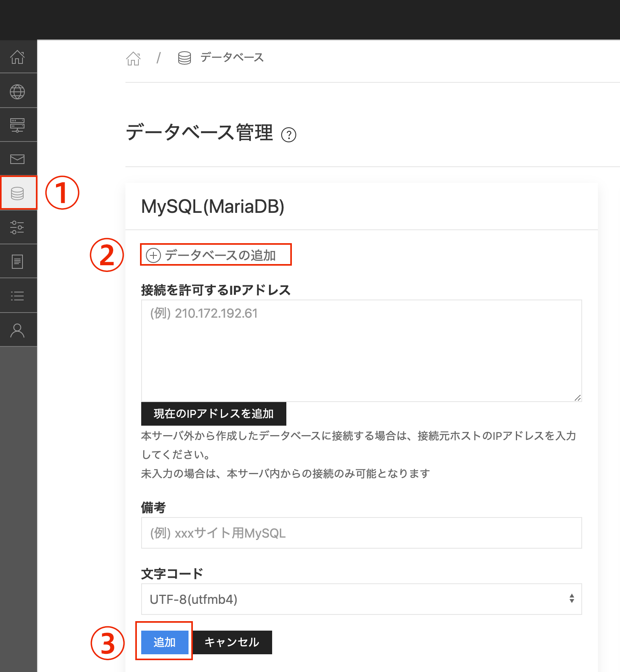Open the globe domain icon in sidebar
Image resolution: width=620 pixels, height=672 pixels.
click(17, 92)
